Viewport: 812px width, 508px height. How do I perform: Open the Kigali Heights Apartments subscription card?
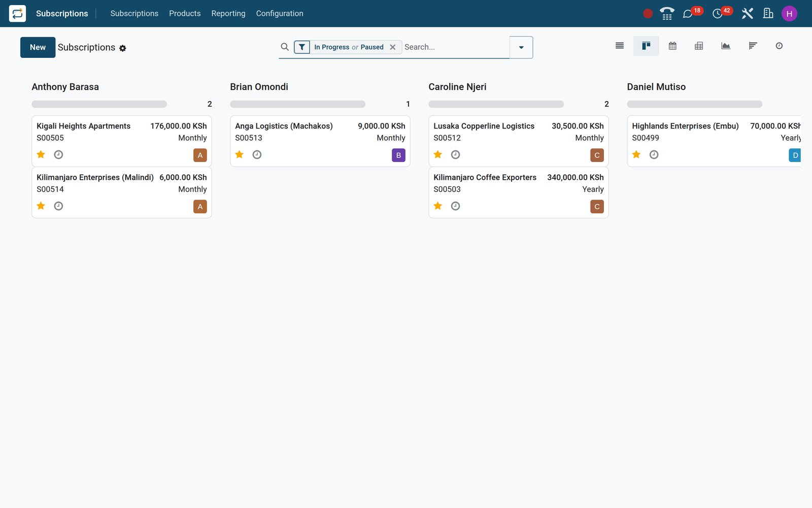click(122, 141)
